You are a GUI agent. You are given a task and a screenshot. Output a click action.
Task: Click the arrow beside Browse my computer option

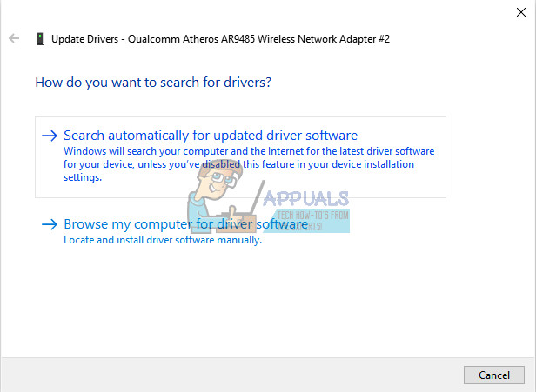point(50,224)
